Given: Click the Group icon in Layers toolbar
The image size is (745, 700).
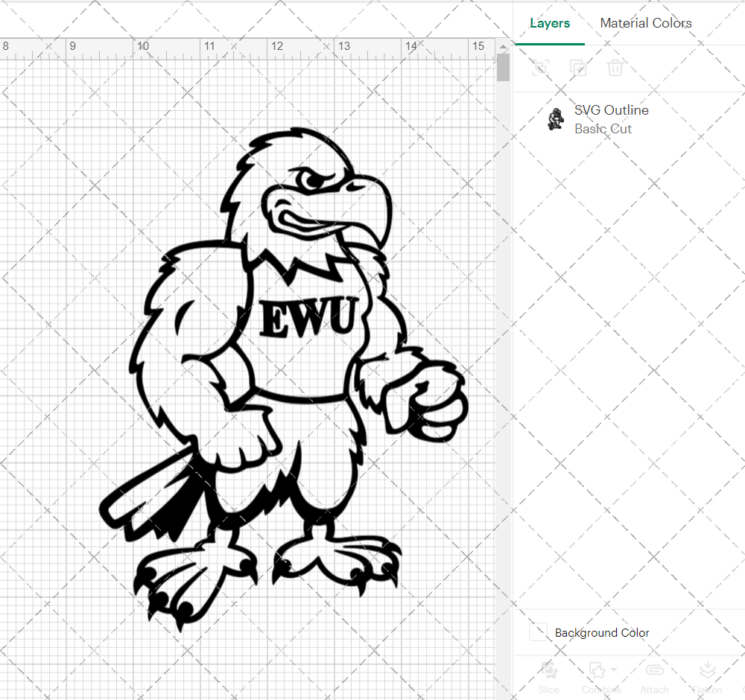Looking at the screenshot, I should pos(541,68).
